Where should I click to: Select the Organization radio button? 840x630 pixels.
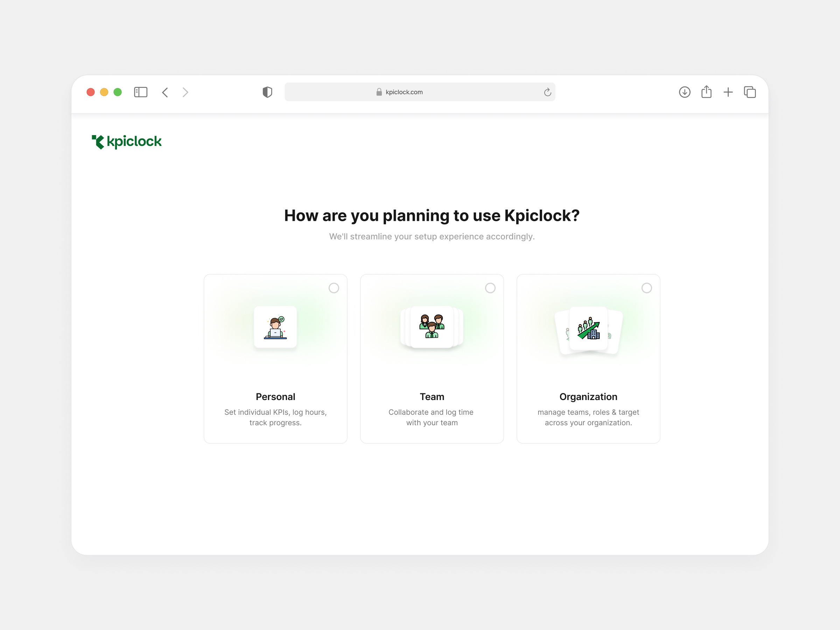tap(647, 288)
